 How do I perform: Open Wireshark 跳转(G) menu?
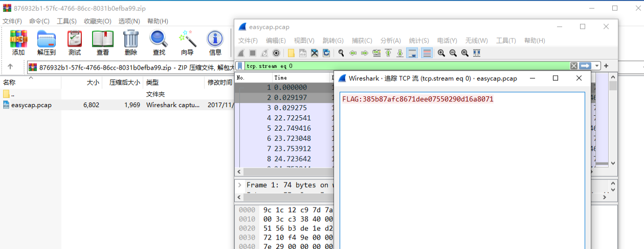point(333,40)
